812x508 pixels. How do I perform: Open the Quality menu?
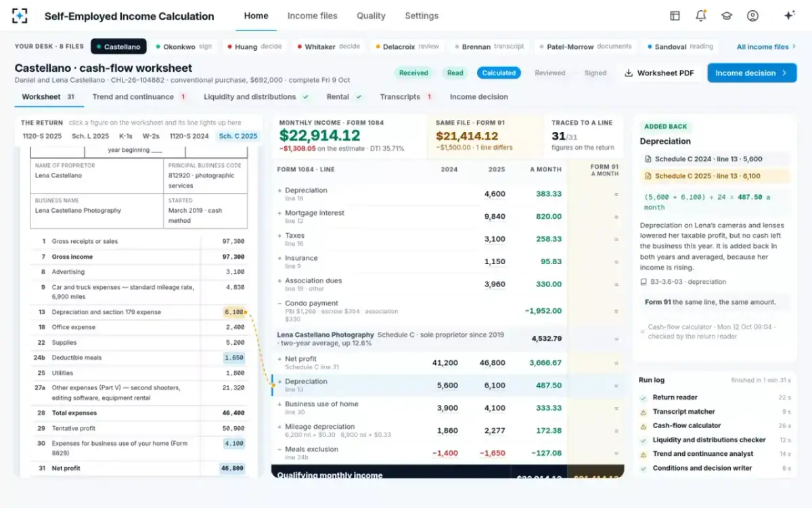click(371, 16)
